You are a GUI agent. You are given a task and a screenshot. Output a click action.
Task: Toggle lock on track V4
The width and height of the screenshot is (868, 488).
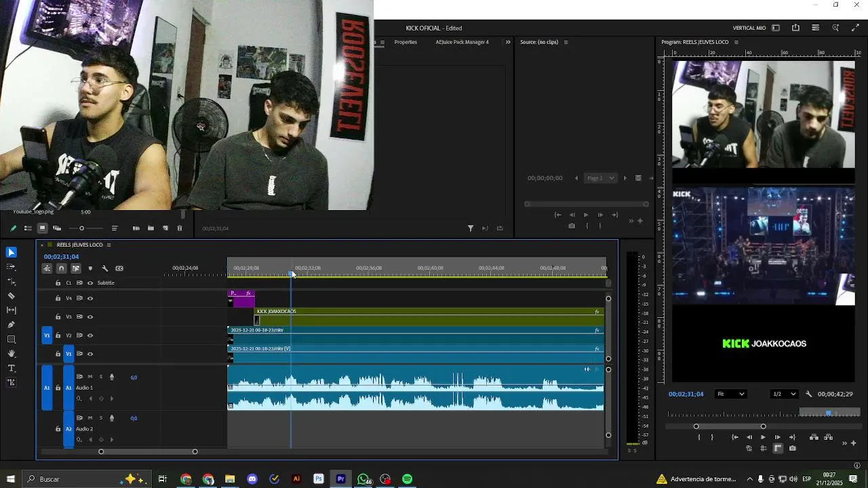click(x=58, y=298)
